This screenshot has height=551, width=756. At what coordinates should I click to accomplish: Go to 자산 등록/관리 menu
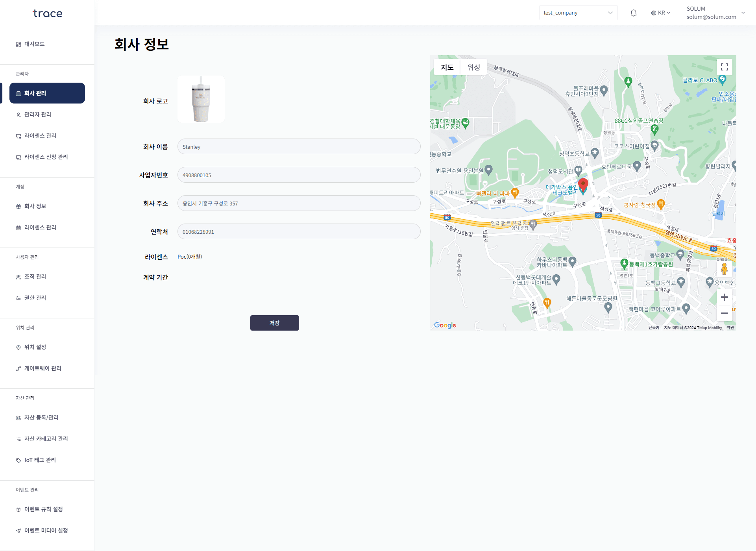tap(41, 418)
